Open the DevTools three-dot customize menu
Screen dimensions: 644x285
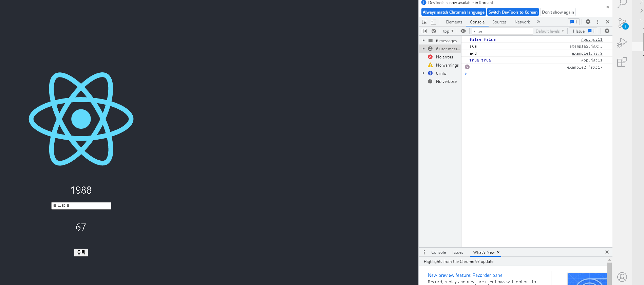point(598,22)
